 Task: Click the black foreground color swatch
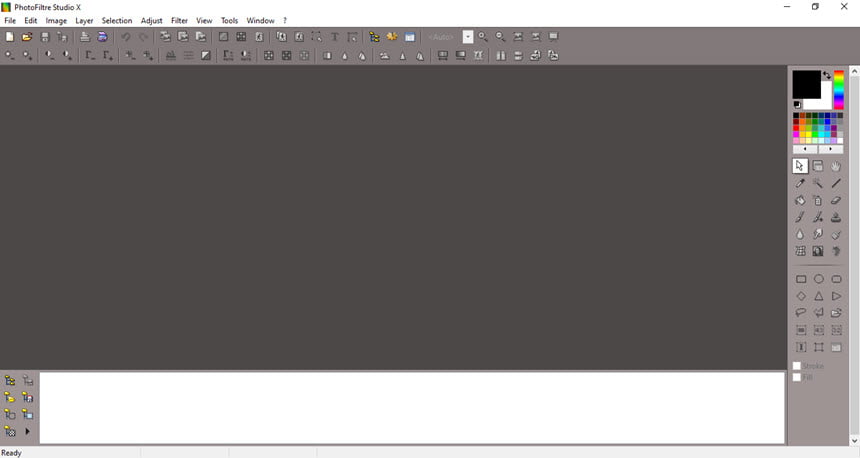point(806,84)
